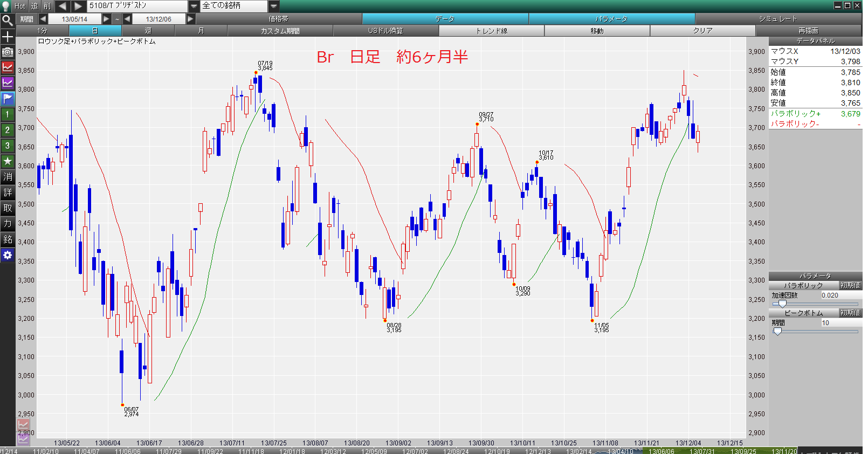Click the 期間 value field 10

coord(841,323)
